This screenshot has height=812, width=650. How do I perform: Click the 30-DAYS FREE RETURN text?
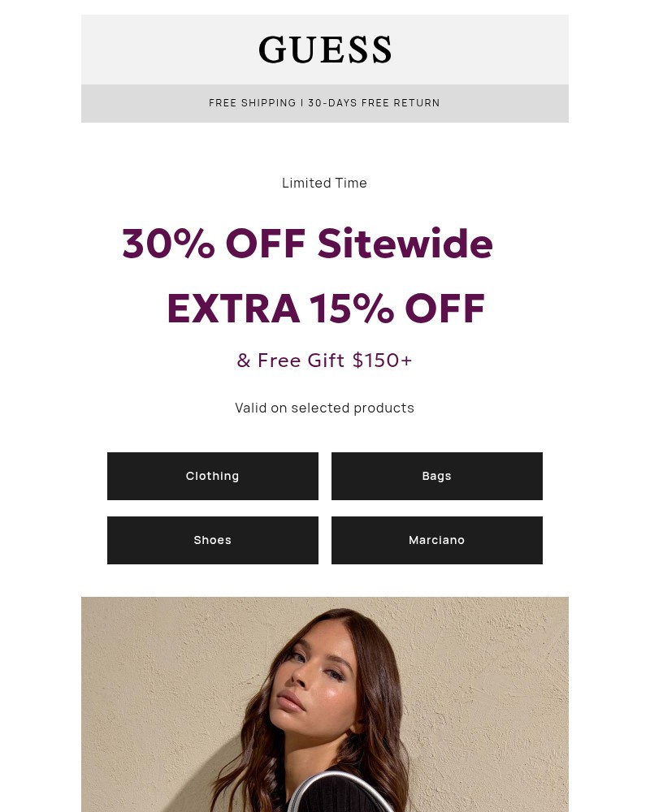click(x=375, y=103)
